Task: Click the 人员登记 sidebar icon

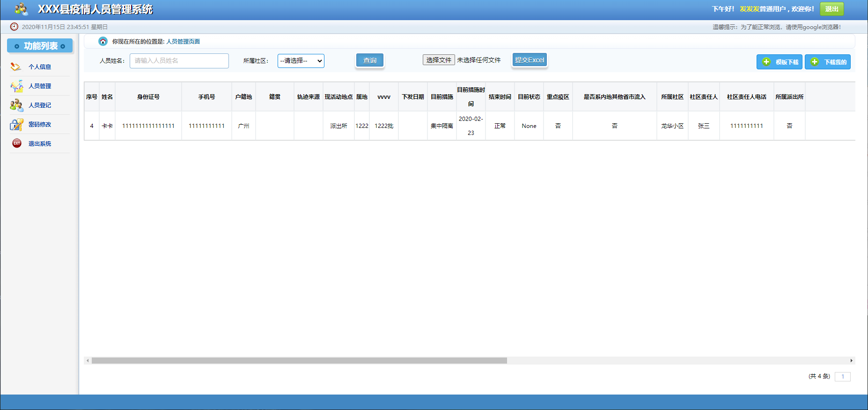Action: (x=16, y=105)
